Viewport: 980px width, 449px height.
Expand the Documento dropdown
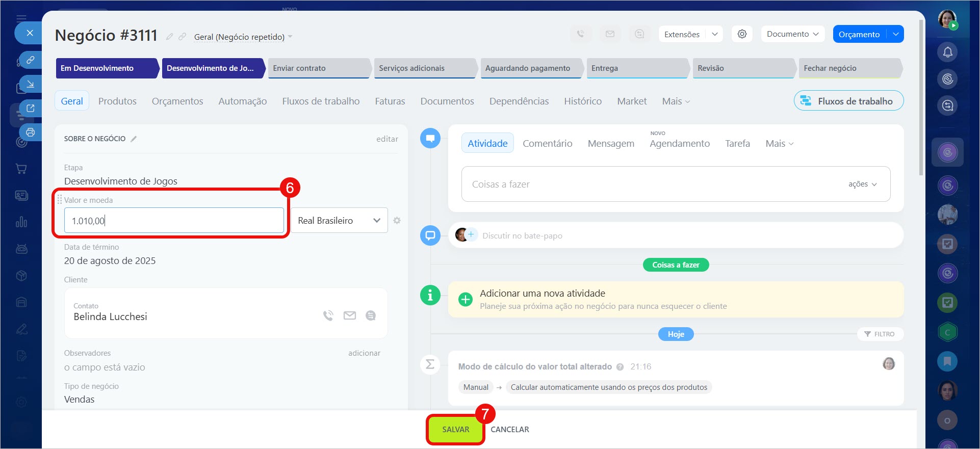pos(792,34)
